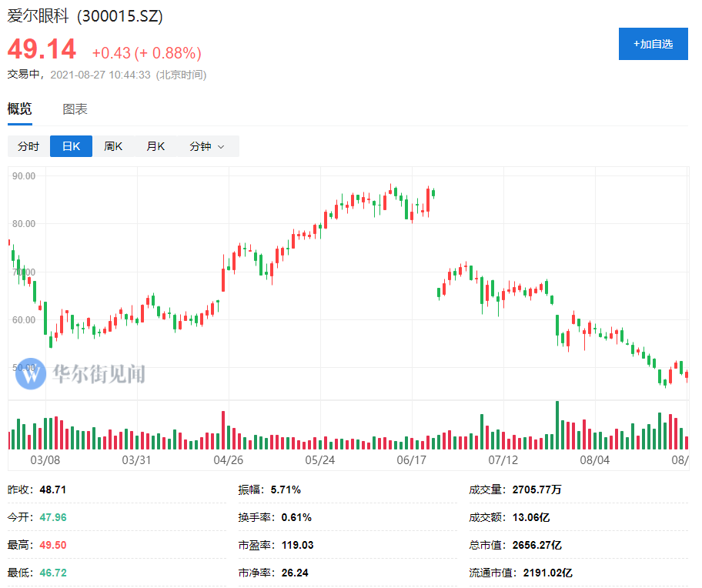The height and width of the screenshot is (588, 702).
Task: Switch to 周K weekly candlestick view
Action: (x=113, y=146)
